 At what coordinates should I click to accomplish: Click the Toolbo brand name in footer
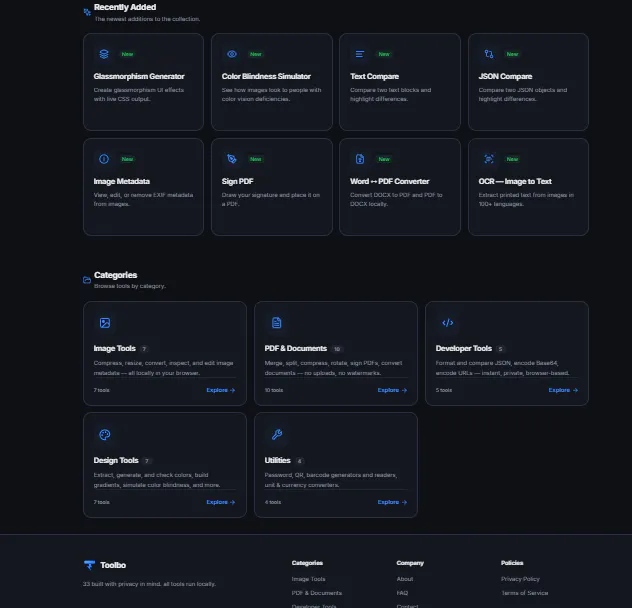(113, 565)
